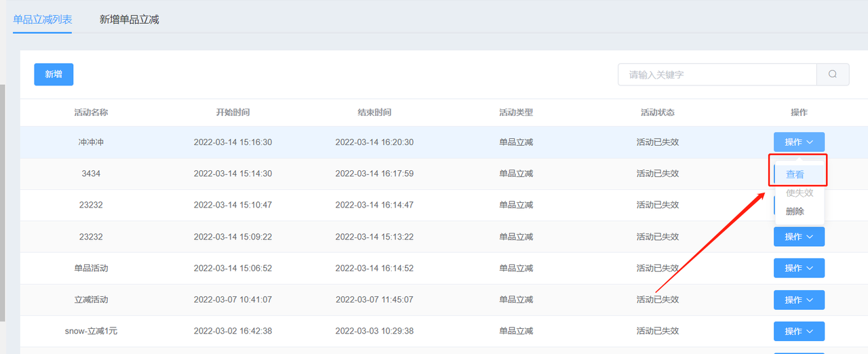The image size is (868, 354).
Task: Open the 操作 dropdown for second 23232 row
Action: 799,237
